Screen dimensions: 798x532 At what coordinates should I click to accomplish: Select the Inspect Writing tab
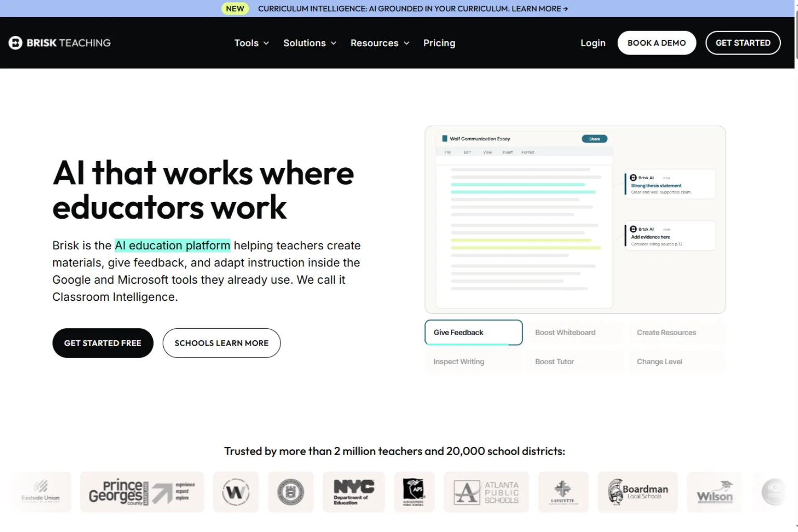point(459,362)
